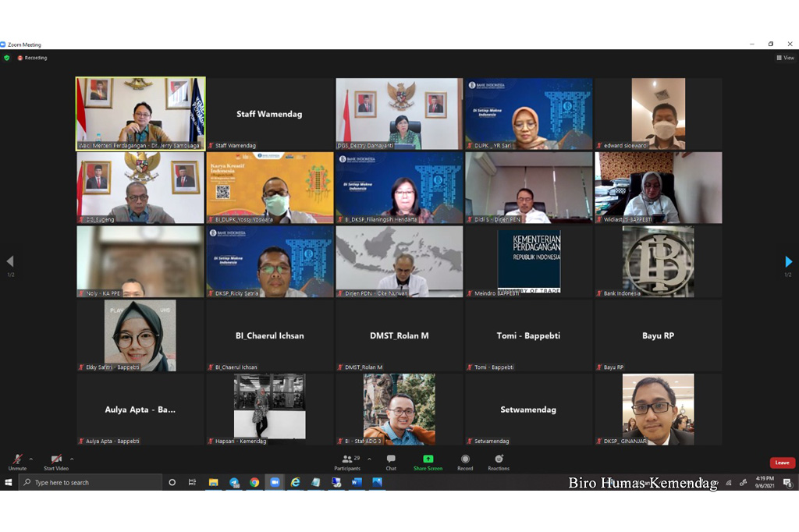Go to next gallery page arrow
The width and height of the screenshot is (799, 532).
[x=788, y=261]
